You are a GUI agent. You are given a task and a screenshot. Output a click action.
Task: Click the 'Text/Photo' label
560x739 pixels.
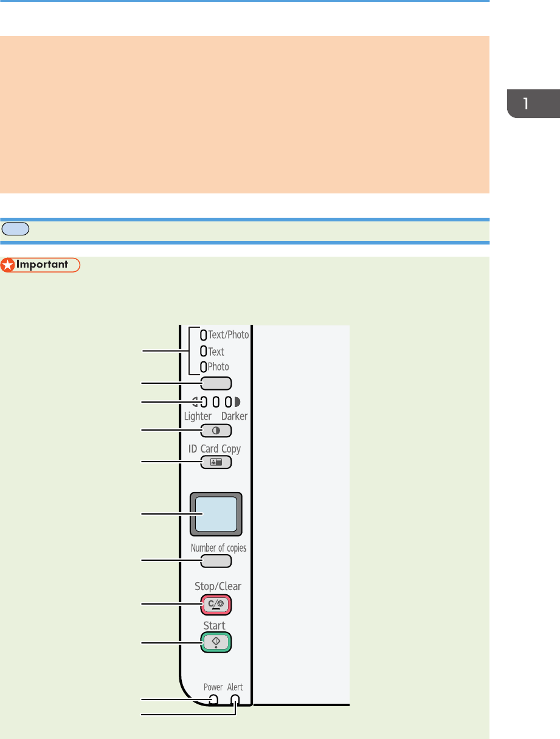[229, 335]
